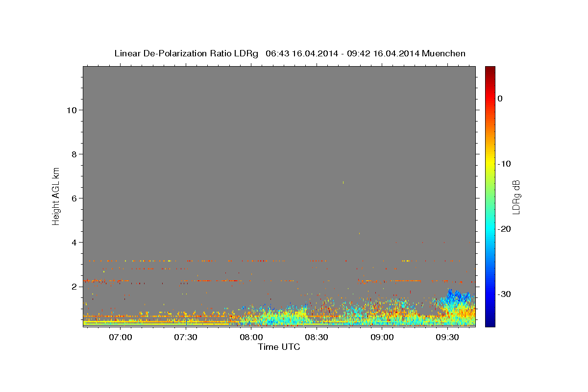Click the 08:00 time tick label
The image size is (588, 392).
(x=251, y=337)
